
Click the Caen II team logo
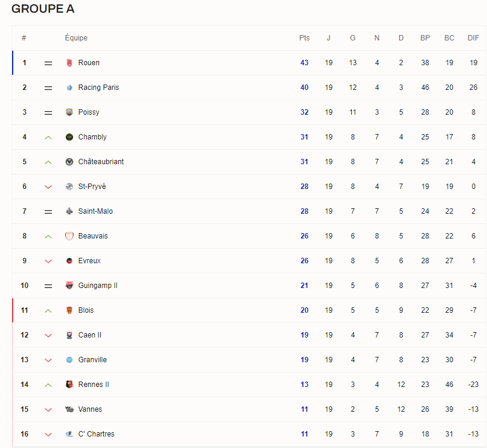(x=69, y=335)
